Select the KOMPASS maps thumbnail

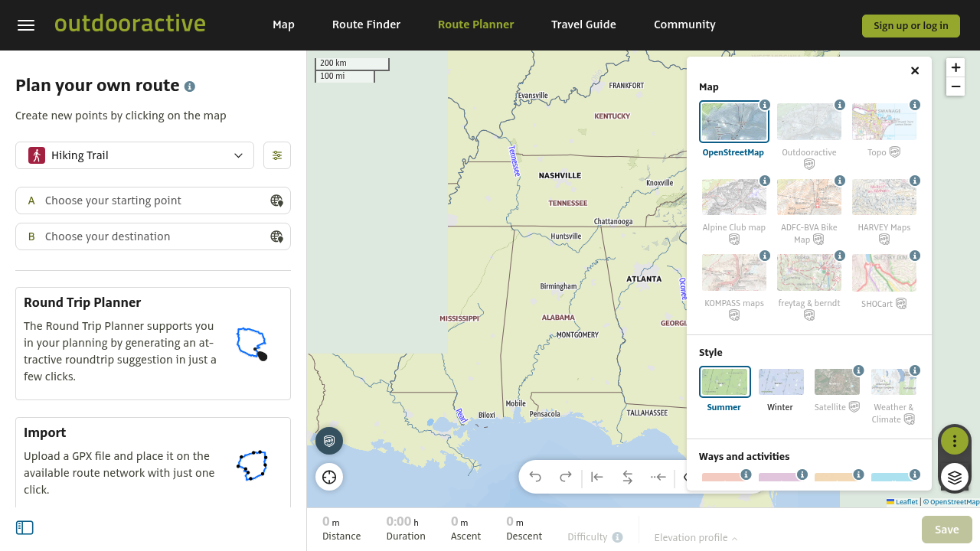tap(734, 273)
